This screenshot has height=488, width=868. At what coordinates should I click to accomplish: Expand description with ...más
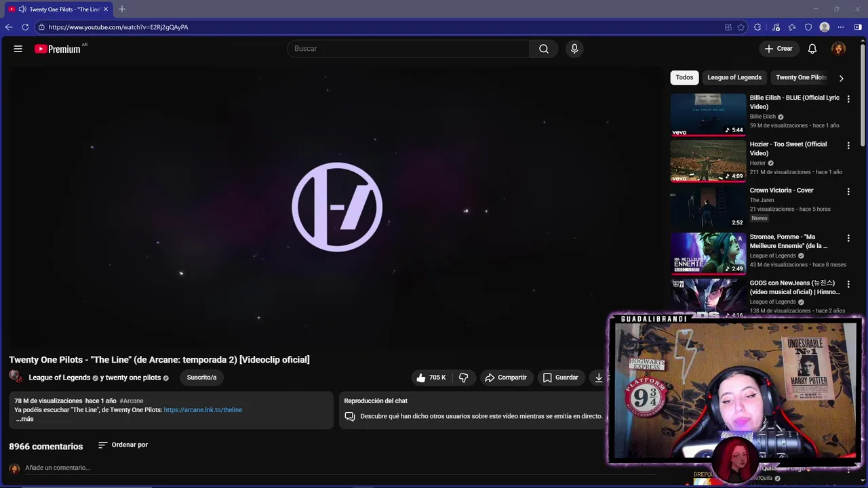24,419
